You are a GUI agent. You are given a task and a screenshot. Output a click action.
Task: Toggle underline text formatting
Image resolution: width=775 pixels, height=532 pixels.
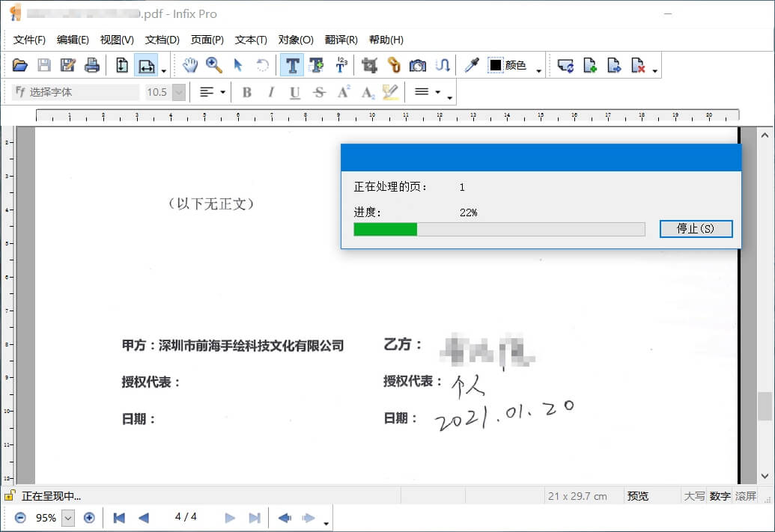point(294,92)
